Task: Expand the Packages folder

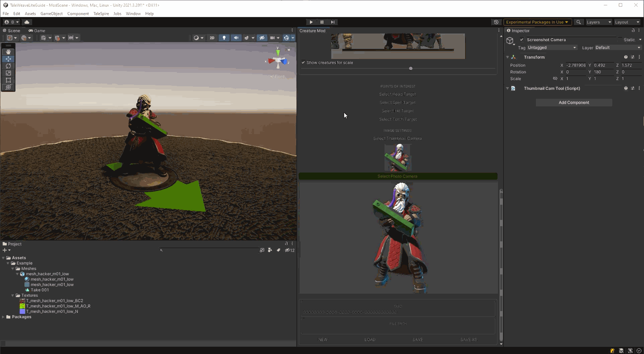Action: click(4, 317)
